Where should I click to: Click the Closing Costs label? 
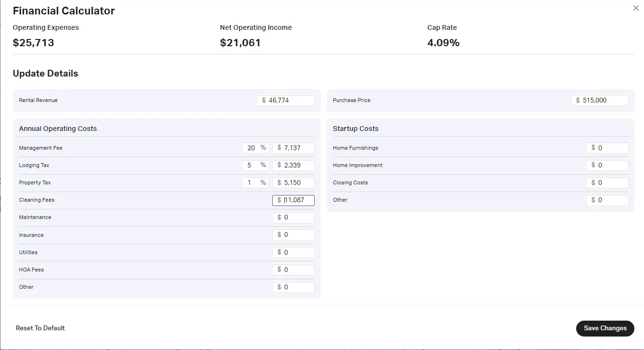click(x=350, y=182)
